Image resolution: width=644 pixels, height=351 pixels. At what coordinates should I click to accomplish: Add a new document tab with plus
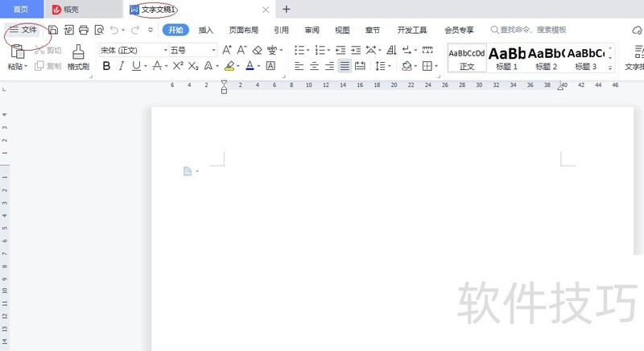tap(287, 9)
